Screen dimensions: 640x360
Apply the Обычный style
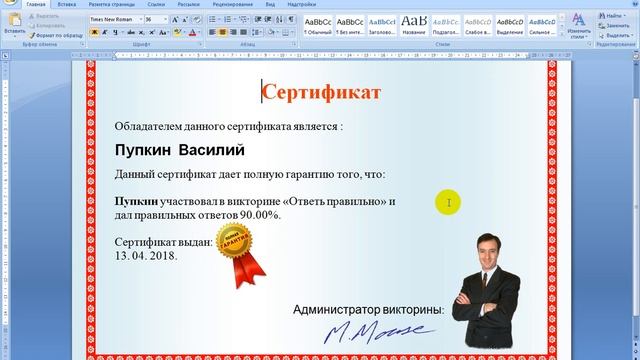318,26
